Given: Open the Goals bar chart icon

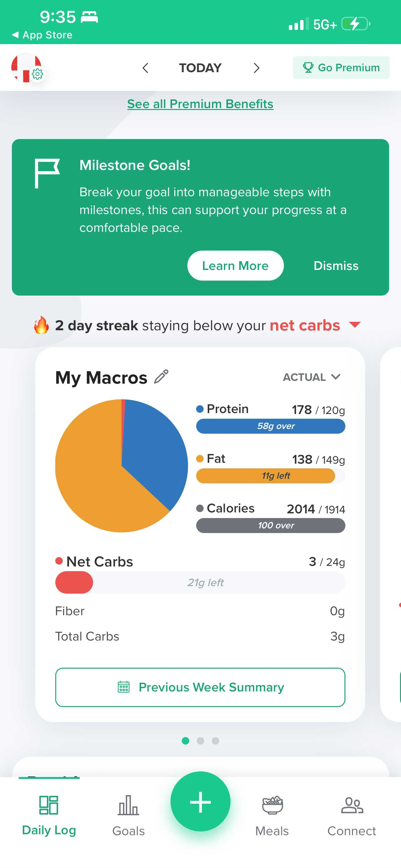Looking at the screenshot, I should (x=128, y=805).
